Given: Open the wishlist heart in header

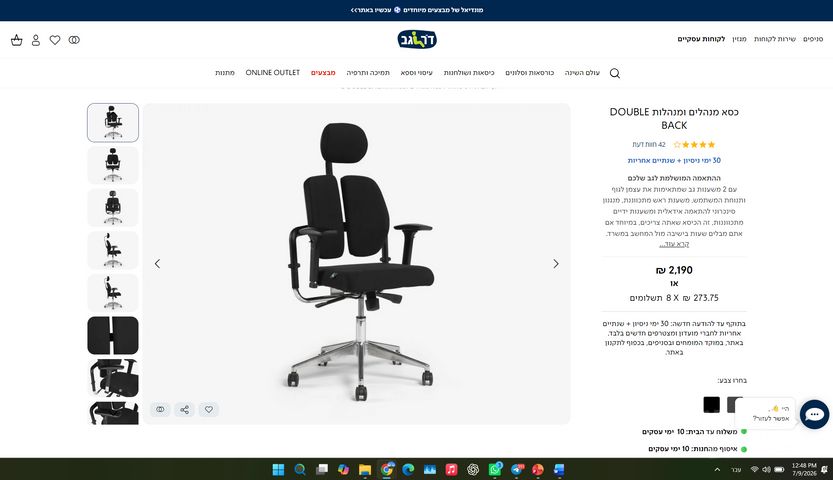Looking at the screenshot, I should point(55,40).
